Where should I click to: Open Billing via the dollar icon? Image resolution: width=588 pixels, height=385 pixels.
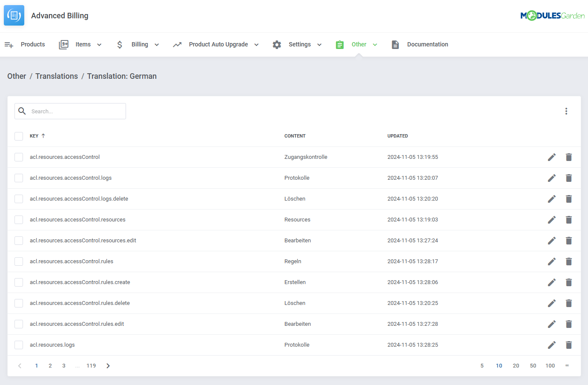[120, 44]
